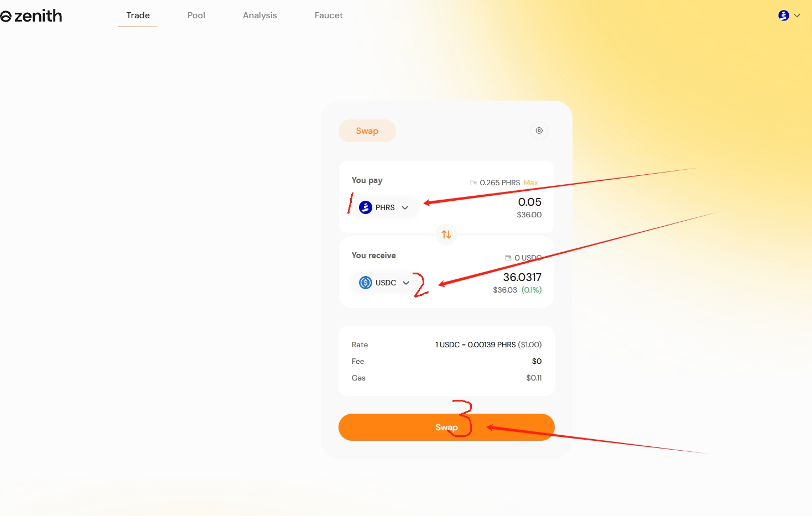This screenshot has height=516, width=812.
Task: Click wallet icon beside 0 USDC balance
Action: click(x=508, y=258)
